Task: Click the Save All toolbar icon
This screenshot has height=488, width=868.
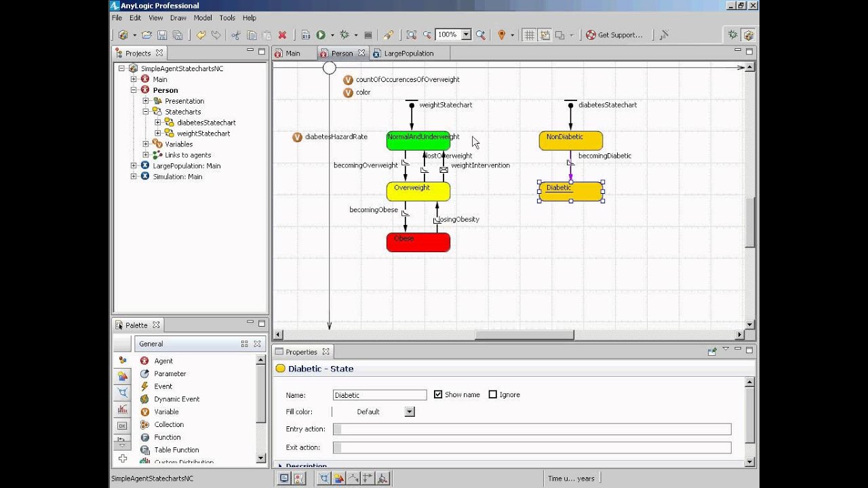Action: [x=178, y=35]
